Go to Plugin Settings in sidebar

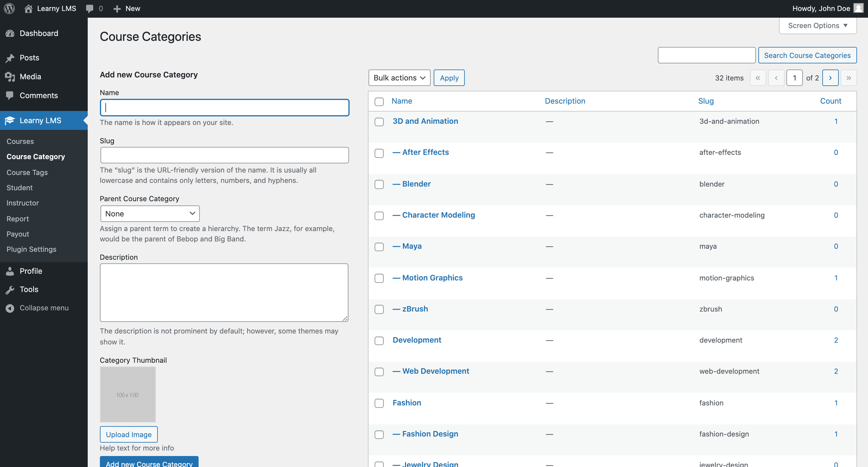point(31,249)
